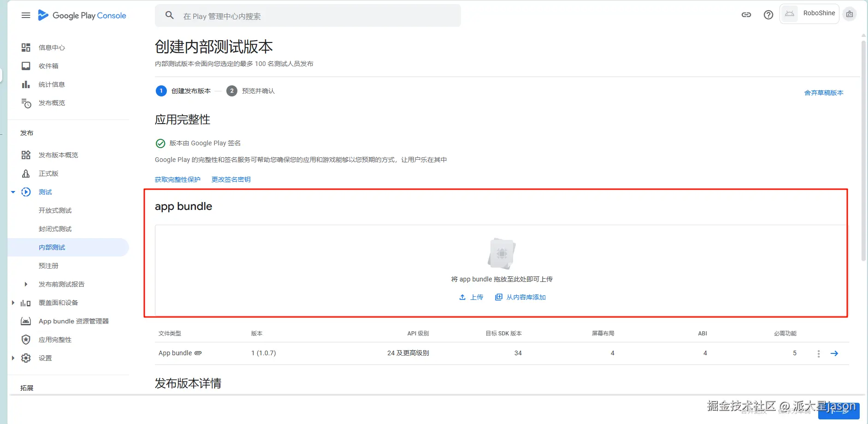Click the App bundle 资源管理器 icon
Screen dimensions: 868x424
(x=26, y=321)
